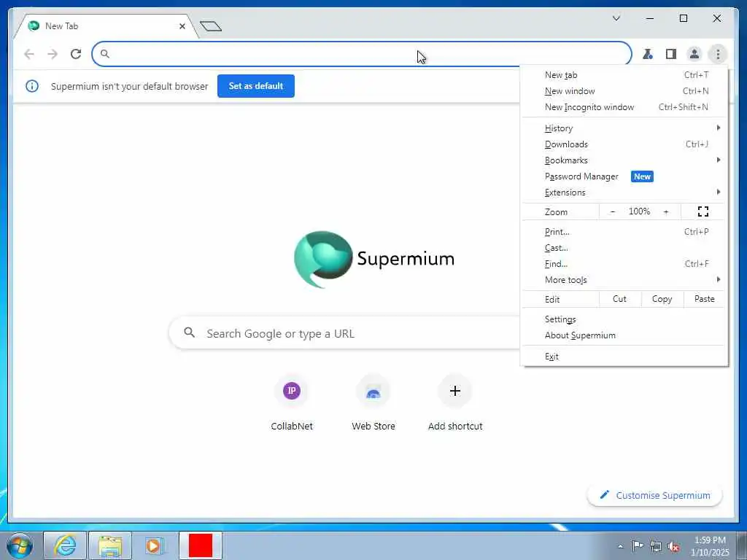The width and height of the screenshot is (747, 560).
Task: Open a new tab with the tab-strip button
Action: pos(211,26)
